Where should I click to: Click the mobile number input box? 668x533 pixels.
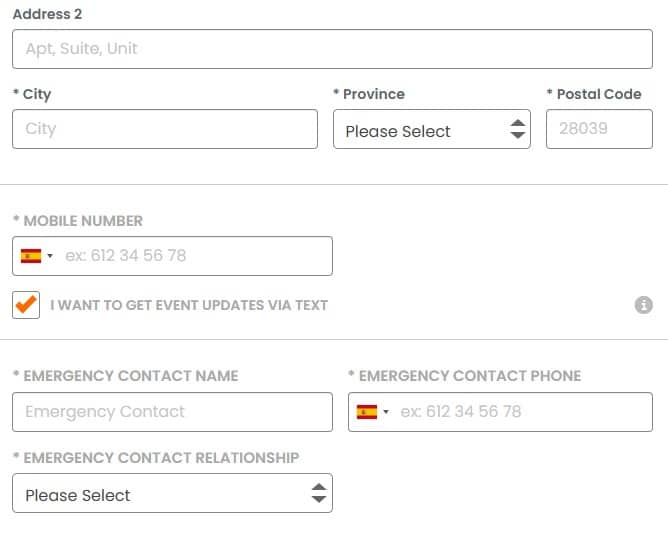[195, 256]
